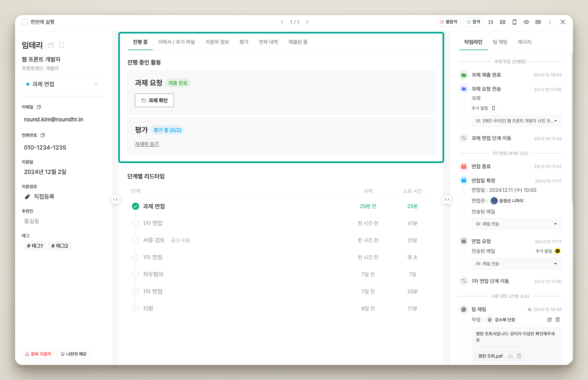Open the mobile phone icon in toolbar
This screenshot has width=588, height=380.
click(514, 22)
